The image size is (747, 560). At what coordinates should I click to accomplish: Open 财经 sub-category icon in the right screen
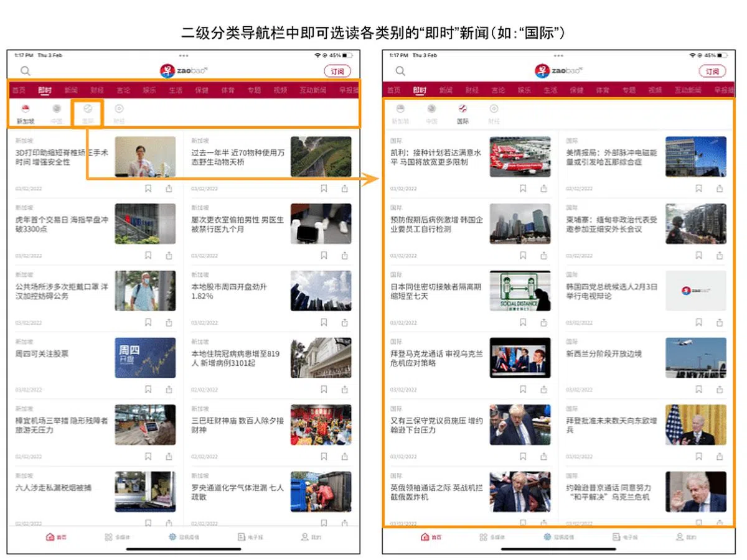[x=494, y=113]
